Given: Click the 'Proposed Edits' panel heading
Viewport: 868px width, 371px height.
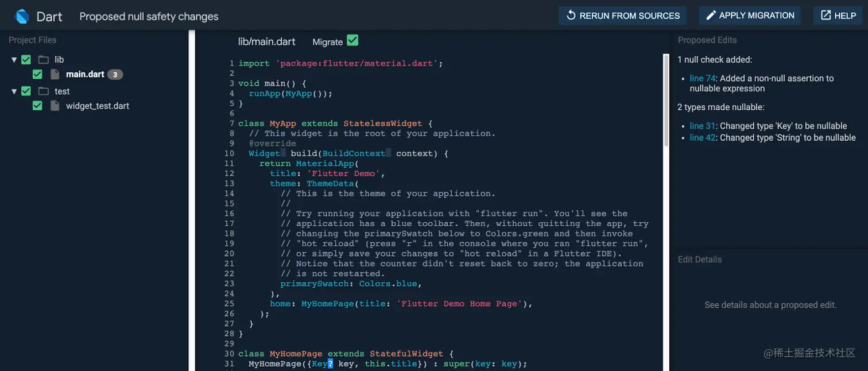Looking at the screenshot, I should pyautogui.click(x=707, y=40).
